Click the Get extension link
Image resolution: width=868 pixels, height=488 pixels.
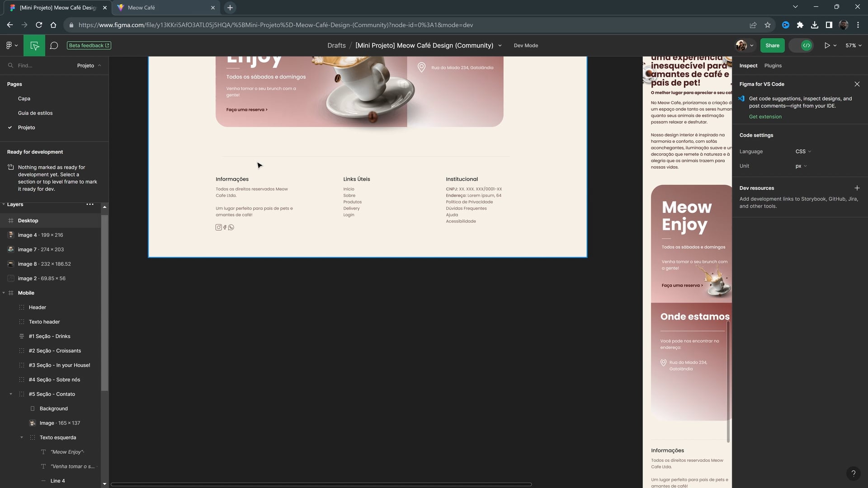765,117
